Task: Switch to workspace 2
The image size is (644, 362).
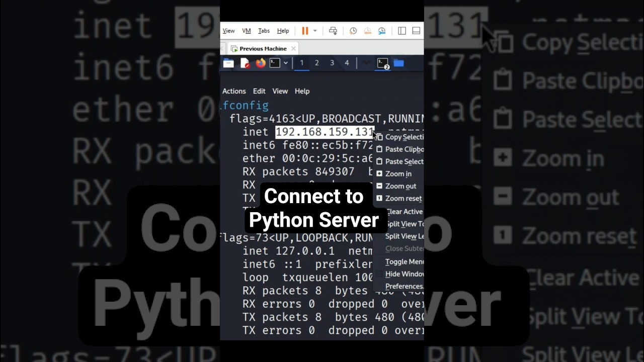Action: (316, 63)
